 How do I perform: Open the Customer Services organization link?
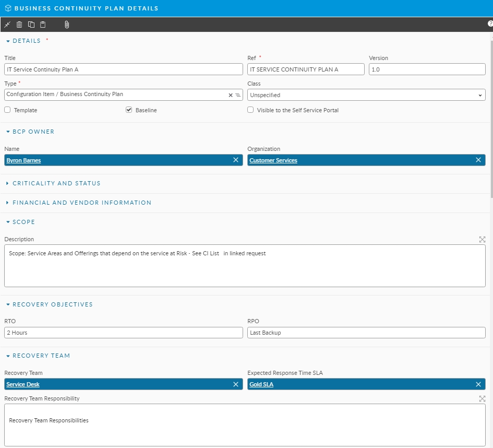273,161
